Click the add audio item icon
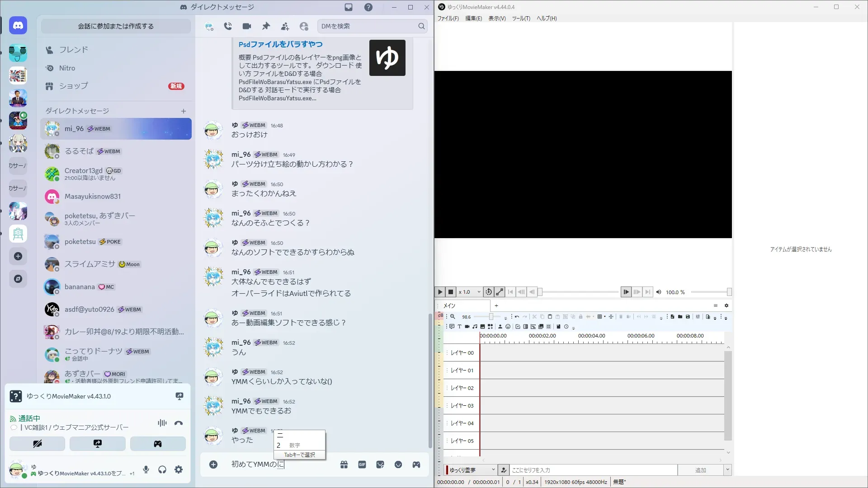 coord(475,326)
